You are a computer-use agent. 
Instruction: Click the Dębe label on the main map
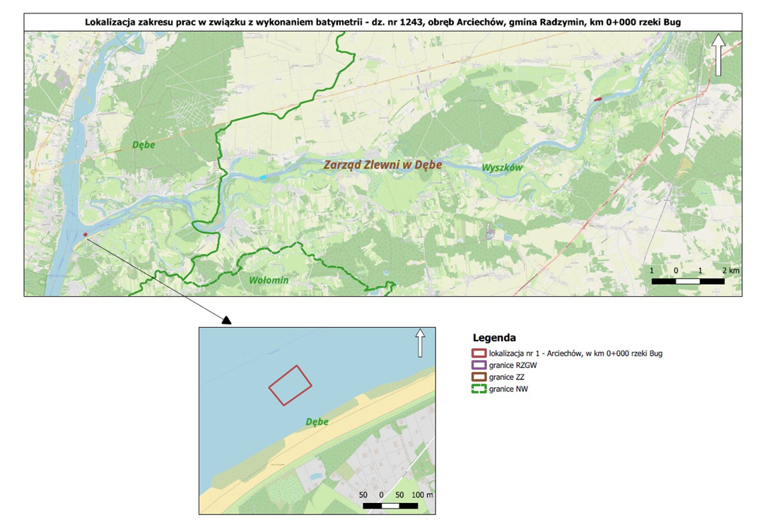coord(143,145)
